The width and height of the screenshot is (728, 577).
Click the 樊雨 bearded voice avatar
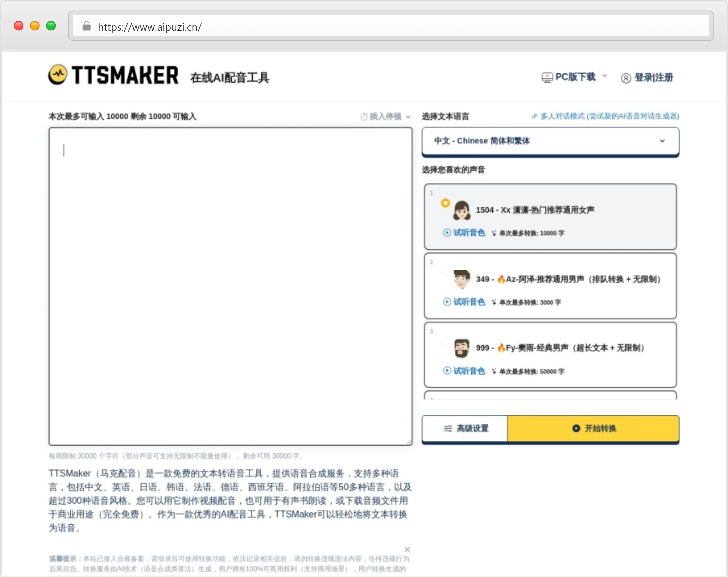(x=462, y=348)
